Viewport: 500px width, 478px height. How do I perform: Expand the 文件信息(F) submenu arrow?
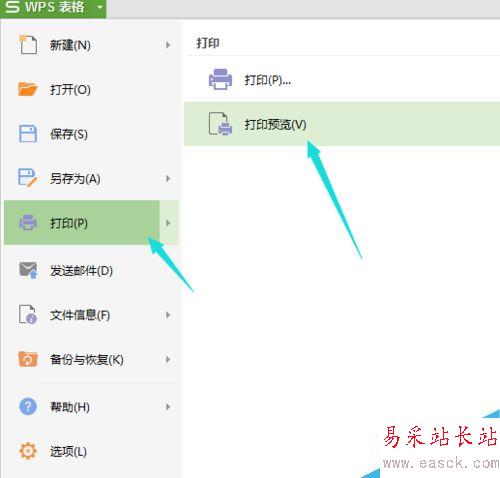click(168, 315)
